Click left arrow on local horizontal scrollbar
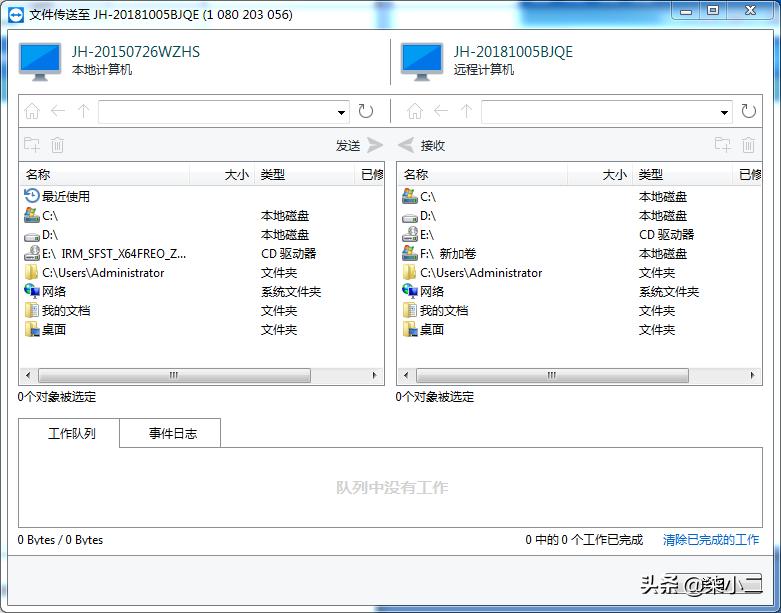The image size is (781, 613). 28,375
